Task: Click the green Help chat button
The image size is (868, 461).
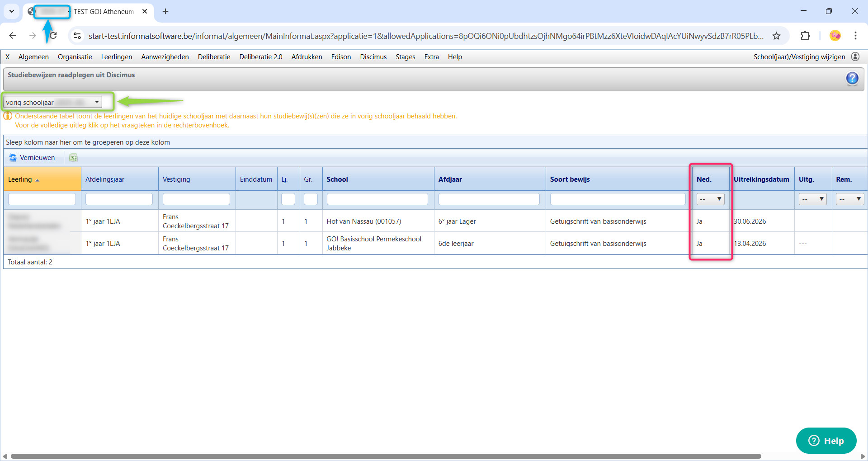Action: tap(826, 441)
